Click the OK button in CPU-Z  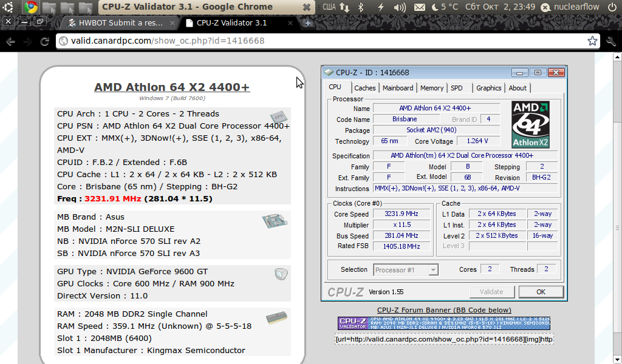541,292
